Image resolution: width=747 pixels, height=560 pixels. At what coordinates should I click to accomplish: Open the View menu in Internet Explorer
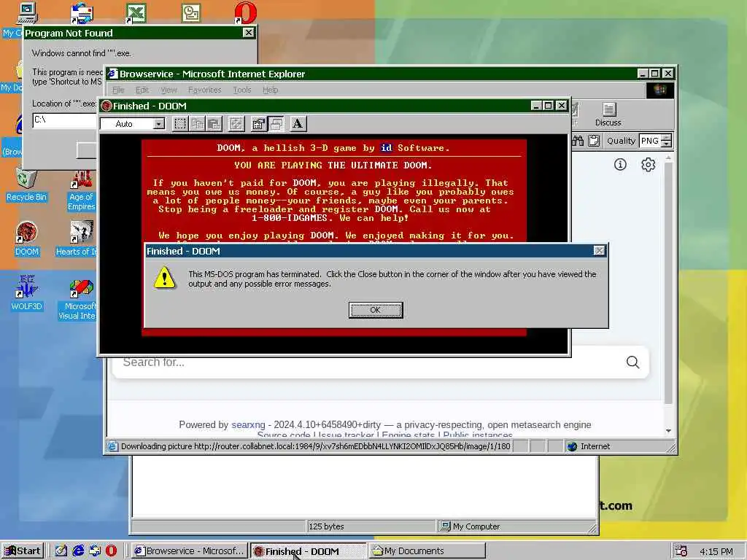(x=169, y=90)
